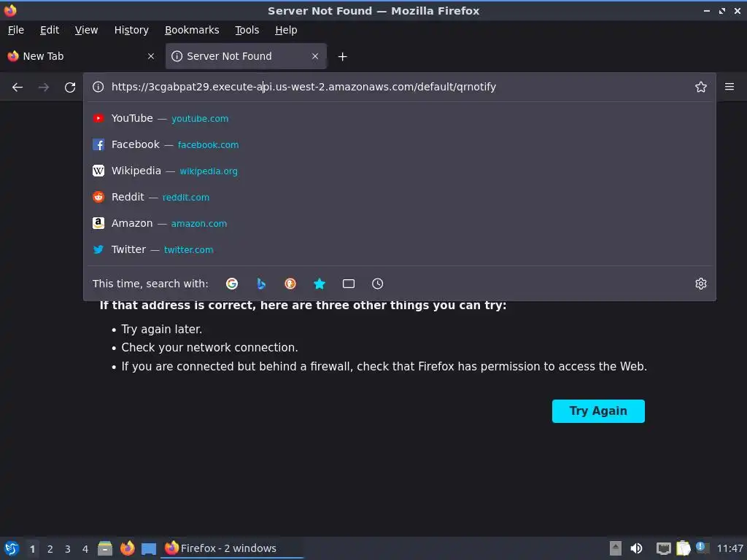Click the Firefox - 2 windows taskbar button
747x560 pixels.
(x=233, y=548)
